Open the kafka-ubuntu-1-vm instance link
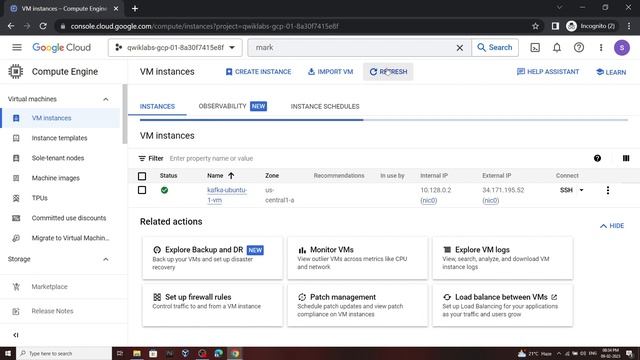The width and height of the screenshot is (640, 360). point(227,195)
